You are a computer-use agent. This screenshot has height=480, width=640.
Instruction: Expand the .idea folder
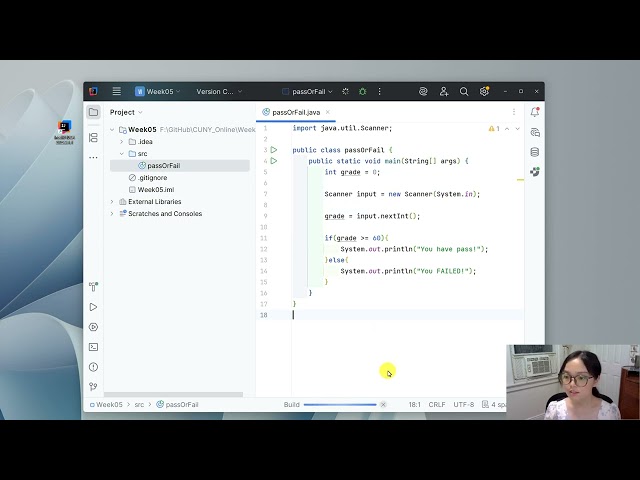(x=121, y=142)
